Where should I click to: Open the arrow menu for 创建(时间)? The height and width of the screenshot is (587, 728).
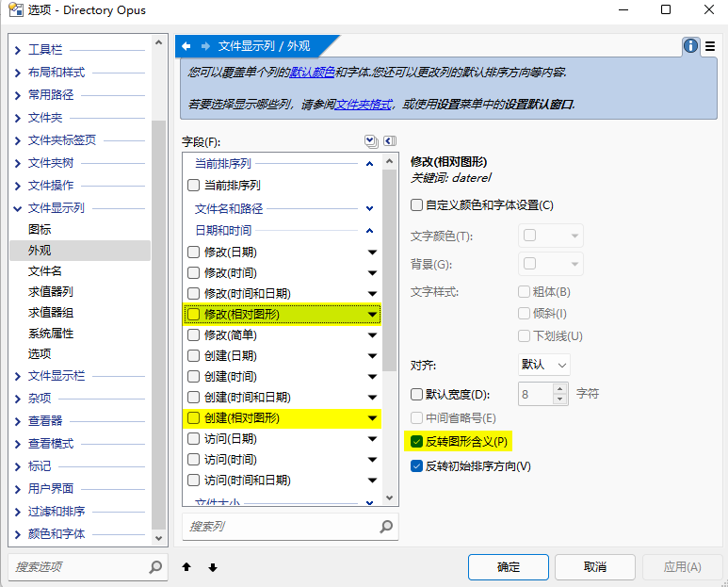point(372,377)
